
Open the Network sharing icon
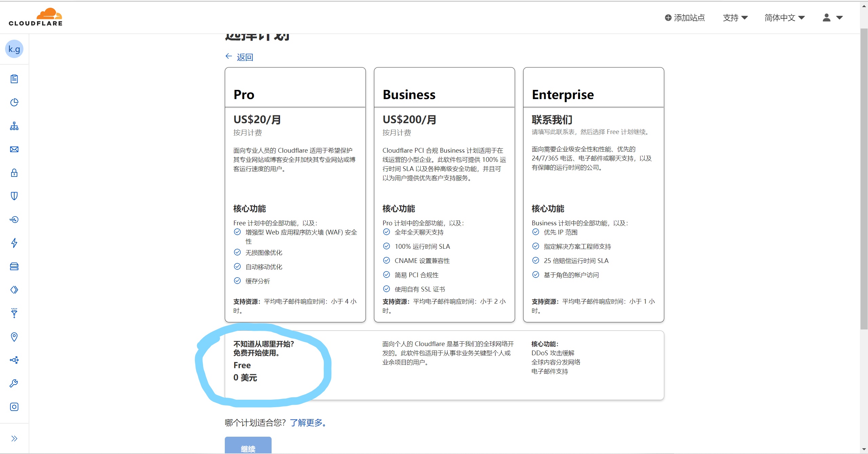[14, 360]
